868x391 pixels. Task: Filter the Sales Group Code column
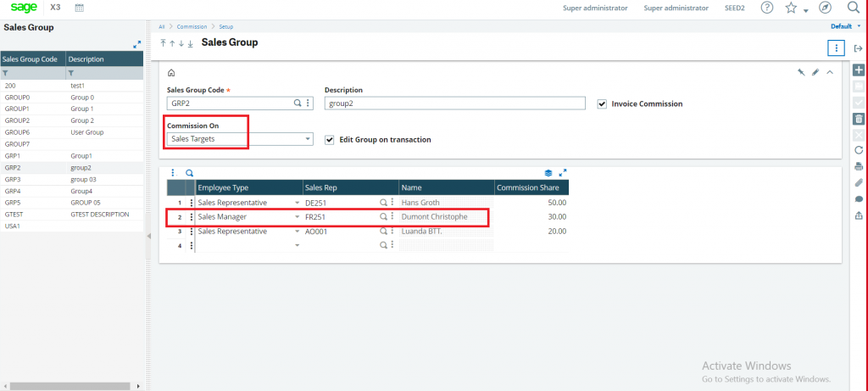(x=6, y=73)
